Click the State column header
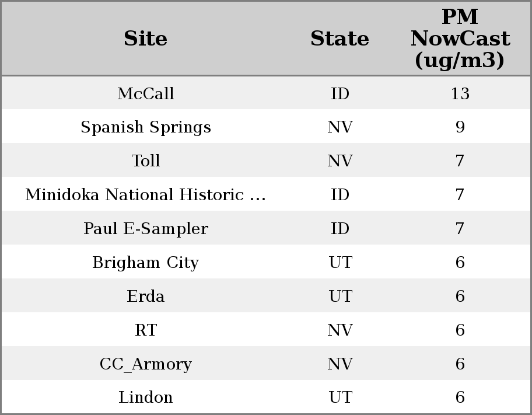 pyautogui.click(x=339, y=39)
